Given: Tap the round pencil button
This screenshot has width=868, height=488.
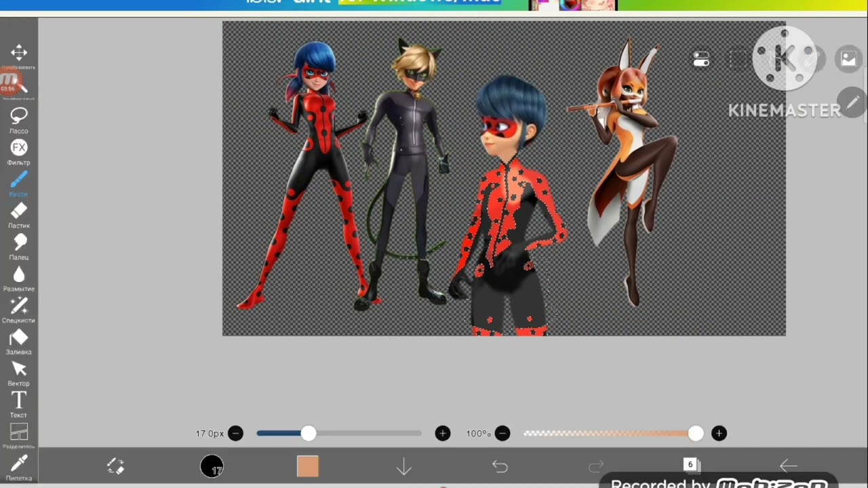Looking at the screenshot, I should click(852, 102).
